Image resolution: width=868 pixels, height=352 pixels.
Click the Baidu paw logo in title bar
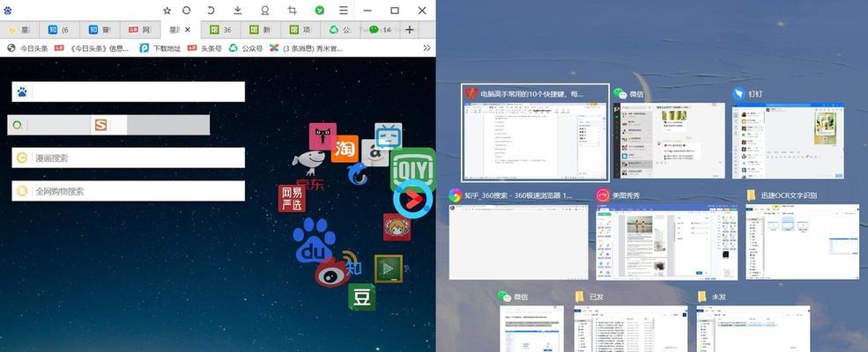8,11
